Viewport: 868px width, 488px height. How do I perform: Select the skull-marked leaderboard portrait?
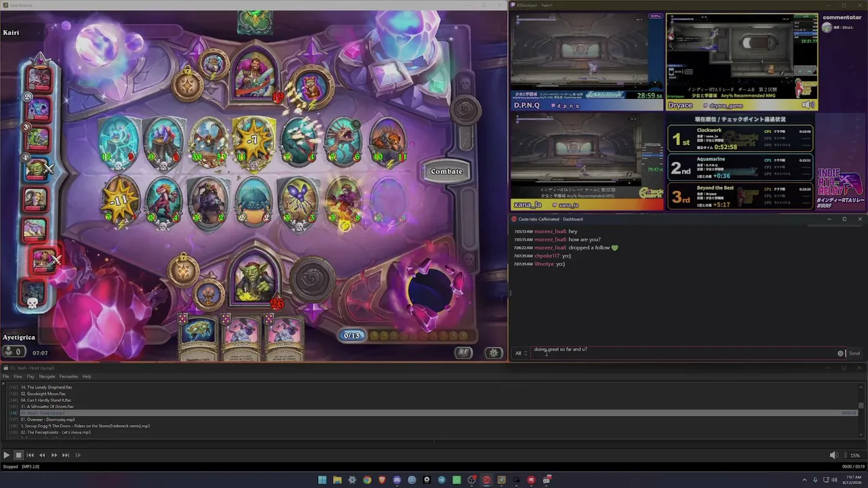tap(33, 293)
